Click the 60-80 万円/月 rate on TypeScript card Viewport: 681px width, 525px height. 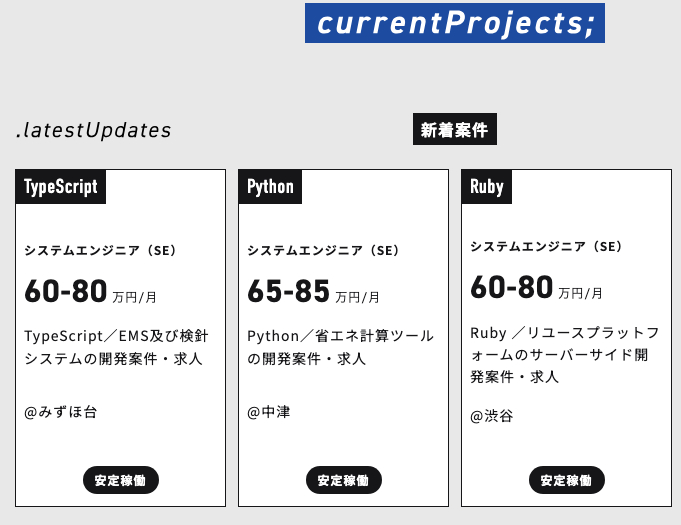pyautogui.click(x=91, y=292)
